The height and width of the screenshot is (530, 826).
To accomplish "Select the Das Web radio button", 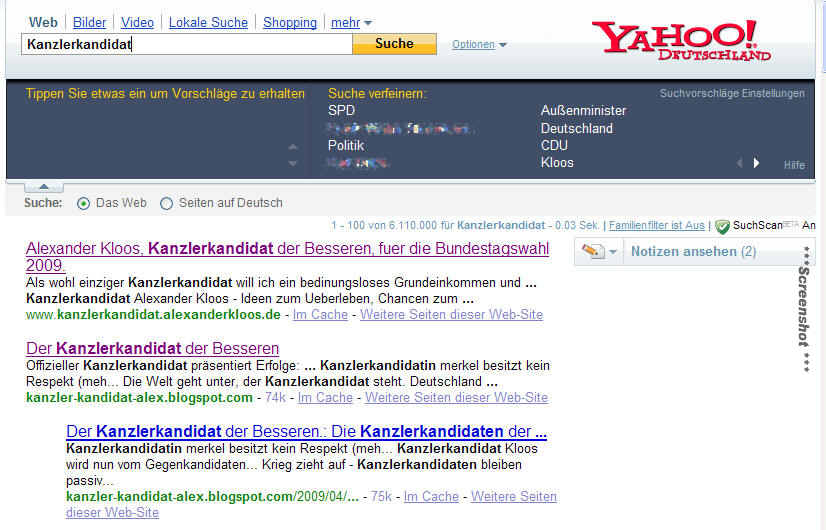I will coord(83,203).
